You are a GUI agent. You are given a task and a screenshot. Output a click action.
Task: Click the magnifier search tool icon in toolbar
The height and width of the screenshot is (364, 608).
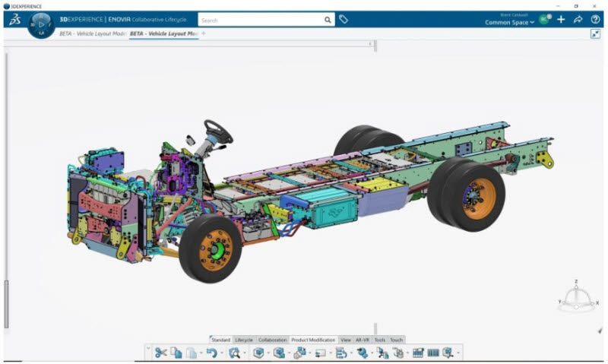pos(234,353)
